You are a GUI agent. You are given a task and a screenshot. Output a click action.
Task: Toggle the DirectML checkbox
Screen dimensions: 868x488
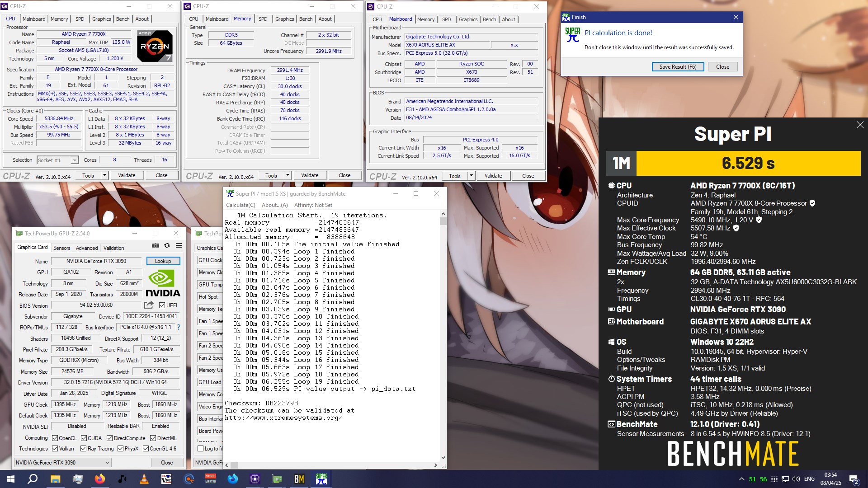[153, 438]
